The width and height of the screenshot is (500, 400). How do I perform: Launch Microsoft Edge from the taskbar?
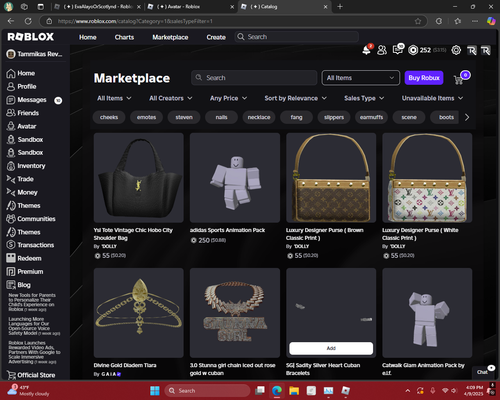coord(277,391)
